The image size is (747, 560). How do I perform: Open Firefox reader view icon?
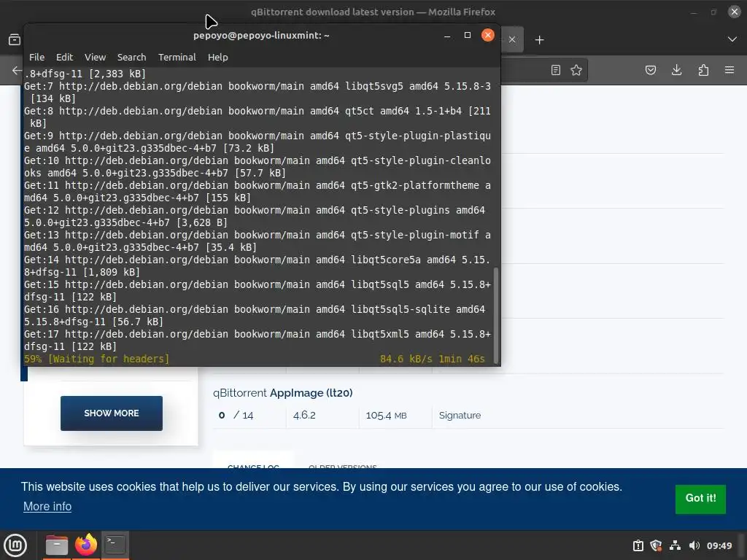tap(555, 71)
